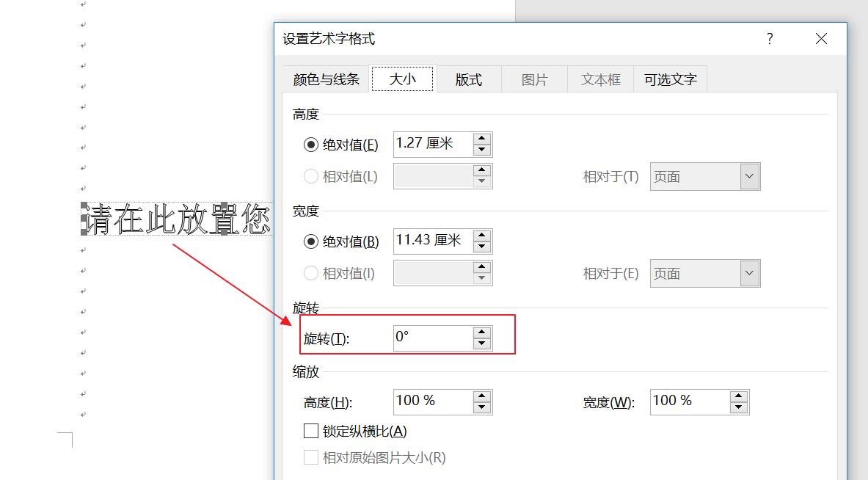Switch to the 文本框 tab
868x480 pixels.
(x=600, y=79)
